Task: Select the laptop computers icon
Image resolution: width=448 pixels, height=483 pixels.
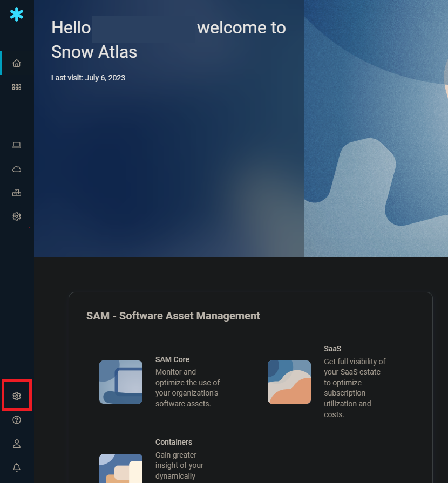Action: tap(17, 145)
